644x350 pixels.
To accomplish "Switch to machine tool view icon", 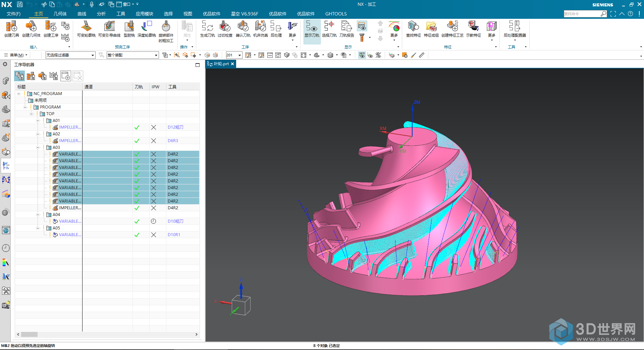I will tap(31, 76).
